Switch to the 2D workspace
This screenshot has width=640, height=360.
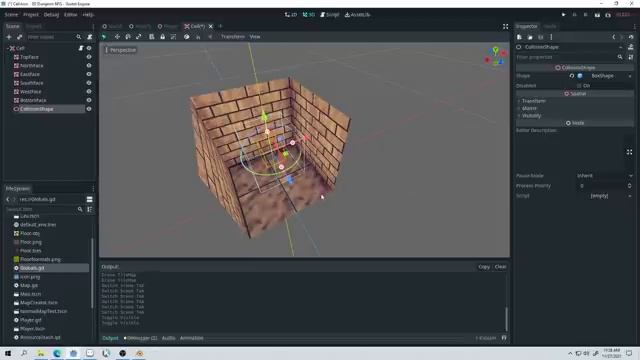291,15
